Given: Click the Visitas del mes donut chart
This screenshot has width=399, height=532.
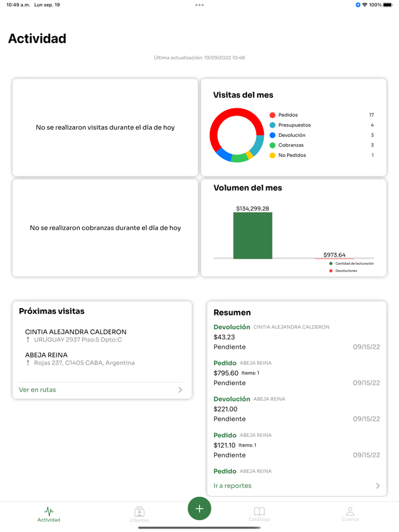Looking at the screenshot, I should [237, 135].
